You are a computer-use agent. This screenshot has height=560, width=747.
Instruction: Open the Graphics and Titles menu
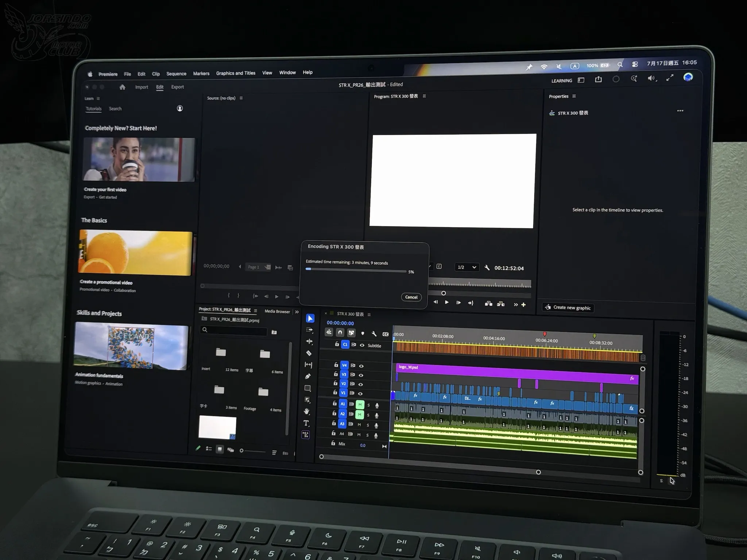[x=236, y=73]
